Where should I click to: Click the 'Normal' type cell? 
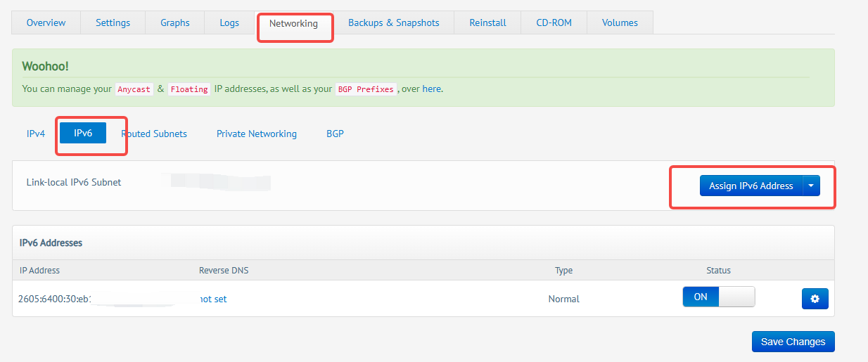(x=563, y=299)
